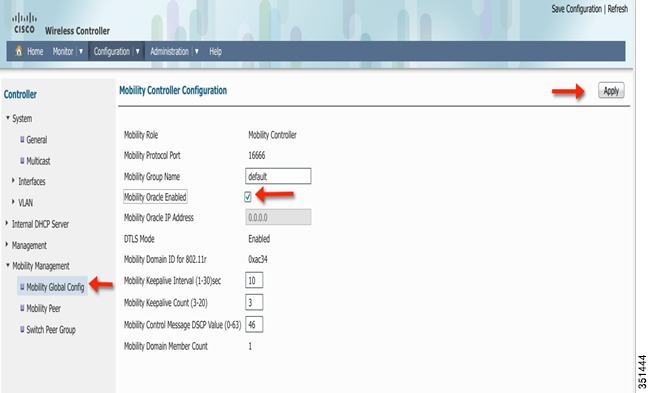Click the Apply button

[611, 91]
